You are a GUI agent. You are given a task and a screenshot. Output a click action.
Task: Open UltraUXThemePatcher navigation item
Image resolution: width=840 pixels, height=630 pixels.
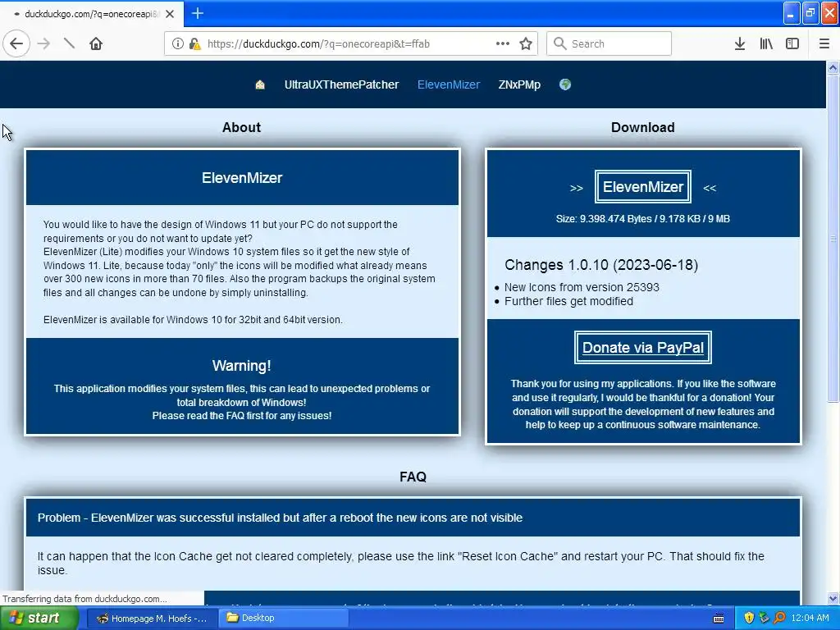click(341, 84)
